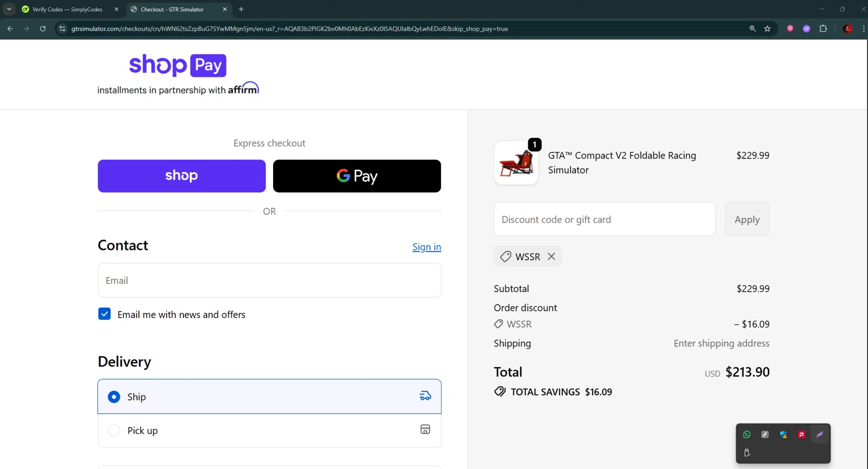Click the Shop Pay logo in header
Screen dimensions: 868x469
pyautogui.click(x=178, y=65)
